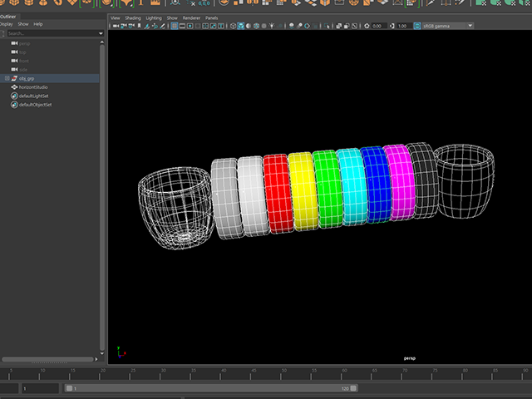
Task: Toggle the Gate Mask button
Action: 198,26
